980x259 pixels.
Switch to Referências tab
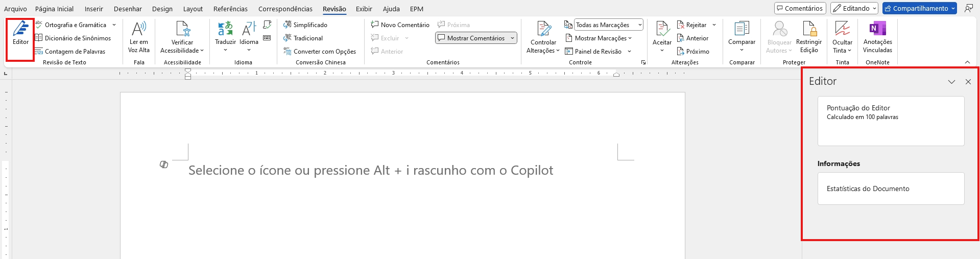[230, 9]
